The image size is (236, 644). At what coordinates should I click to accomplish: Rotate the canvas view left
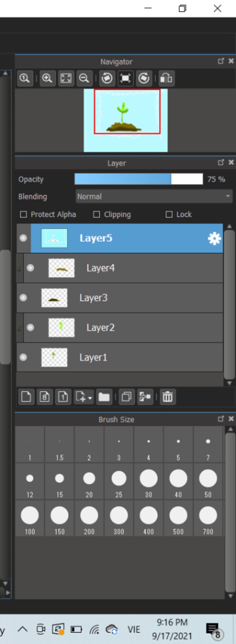point(107,79)
